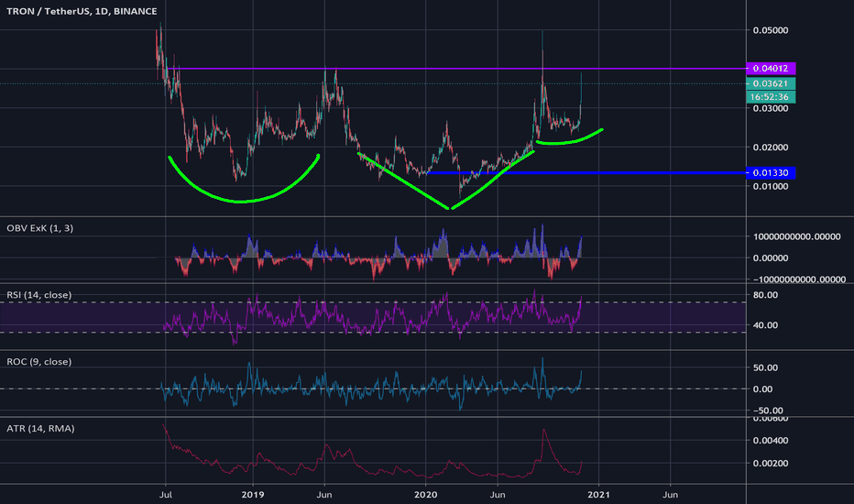854x504 pixels.
Task: Select the purple horizontal resistance line
Action: (x=457, y=69)
